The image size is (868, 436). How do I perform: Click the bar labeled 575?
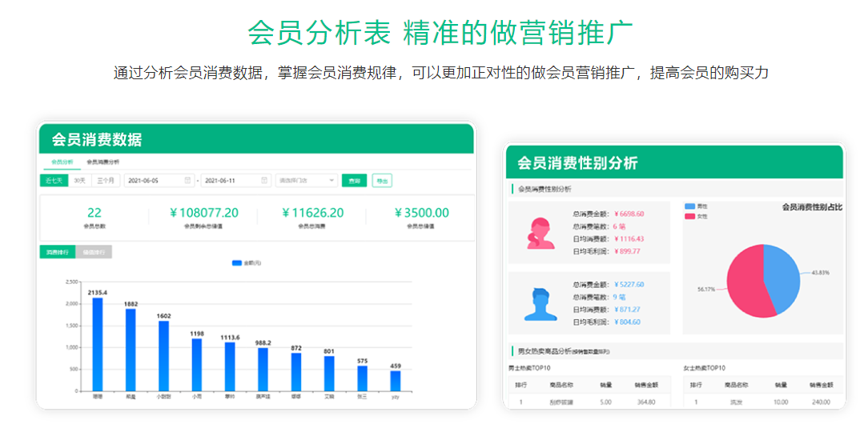click(362, 378)
